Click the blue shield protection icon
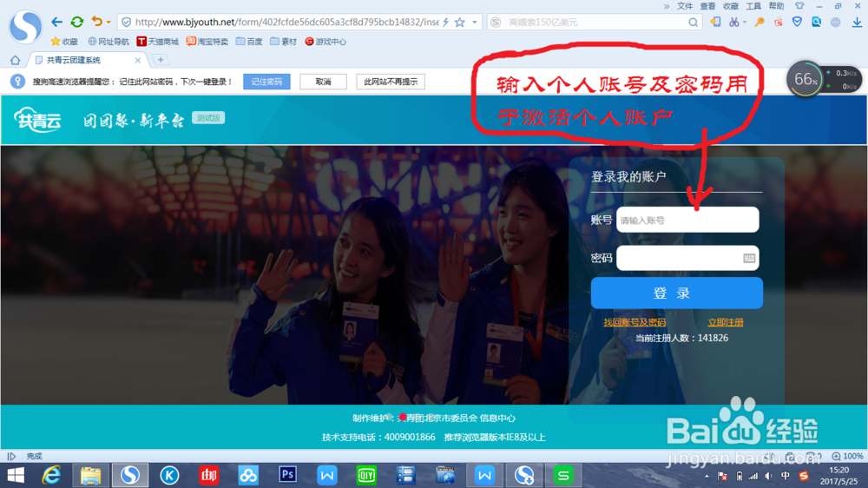Viewport: 868px width, 488px height. click(x=797, y=23)
